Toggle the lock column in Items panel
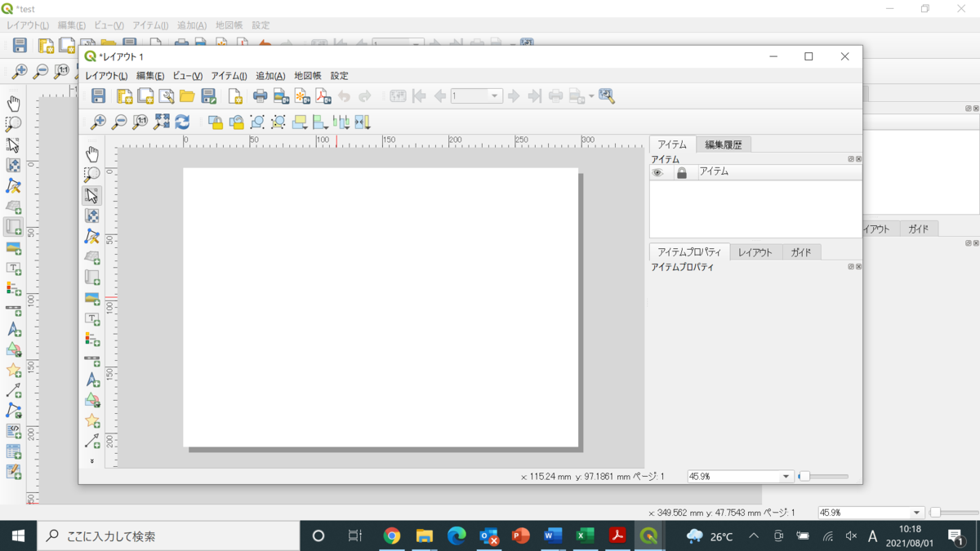Image resolution: width=980 pixels, height=551 pixels. (682, 171)
